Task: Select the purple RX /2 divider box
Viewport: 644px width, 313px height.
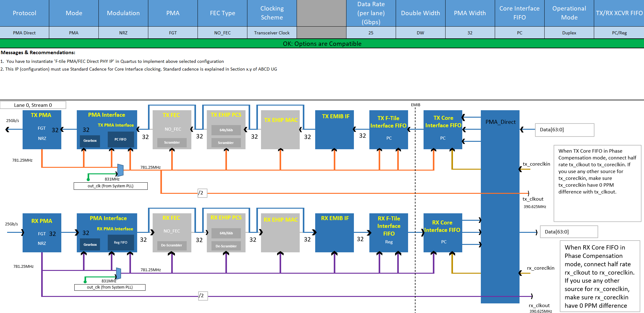Action: pyautogui.click(x=203, y=296)
